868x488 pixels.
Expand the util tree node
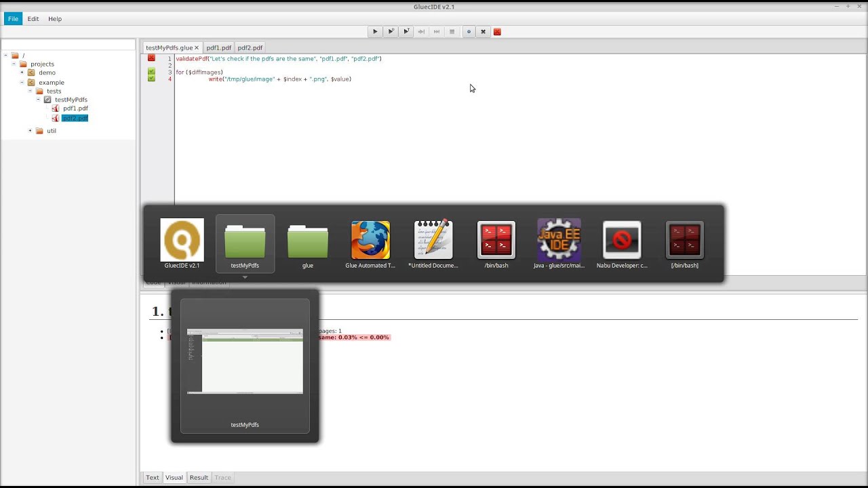coord(30,131)
